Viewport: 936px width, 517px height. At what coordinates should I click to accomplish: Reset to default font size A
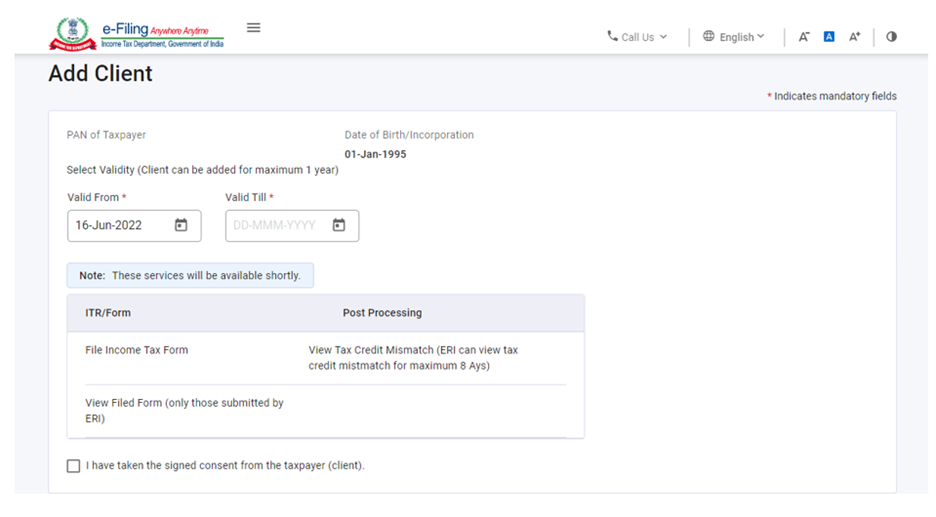coord(829,37)
